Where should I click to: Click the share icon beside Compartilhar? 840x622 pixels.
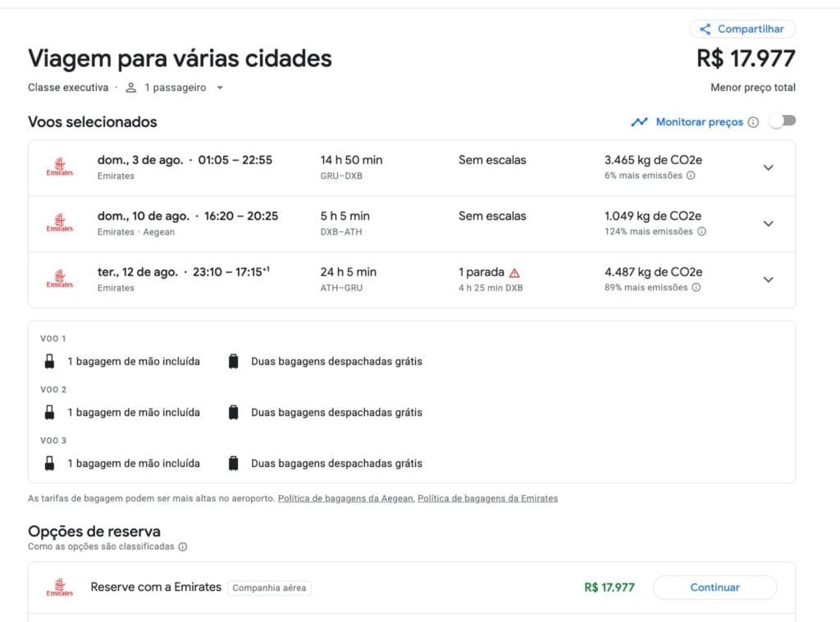click(x=705, y=30)
